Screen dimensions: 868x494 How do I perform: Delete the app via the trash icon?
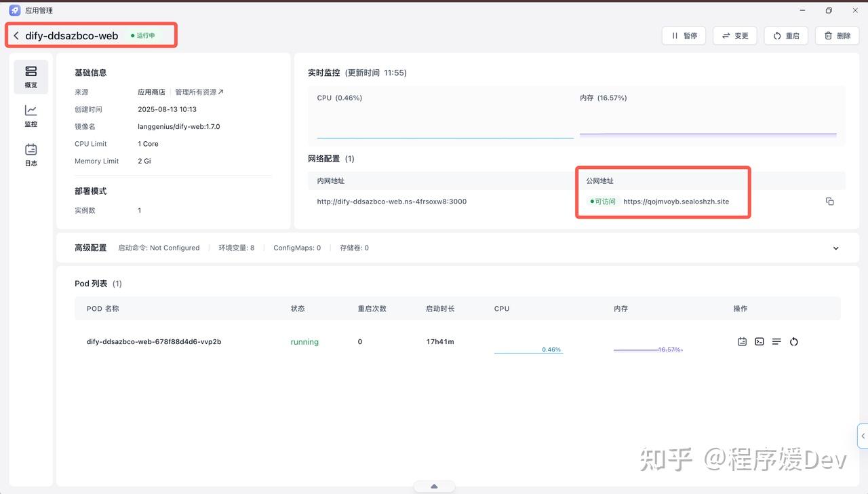[x=837, y=35]
